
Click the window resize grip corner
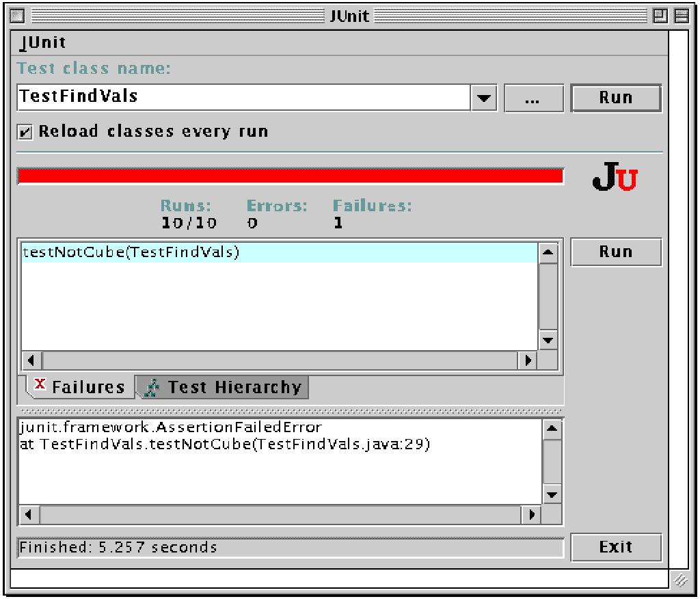pos(681,580)
